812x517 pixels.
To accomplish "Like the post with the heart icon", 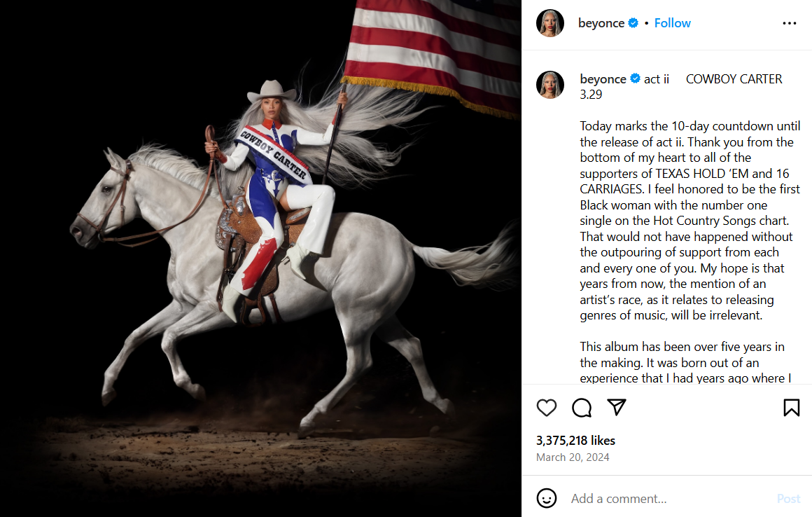I will pyautogui.click(x=546, y=408).
